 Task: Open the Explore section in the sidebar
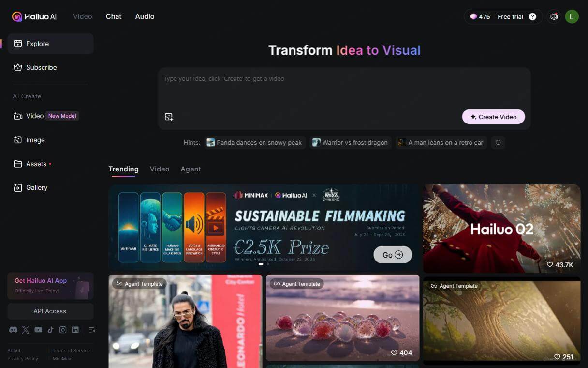click(37, 44)
